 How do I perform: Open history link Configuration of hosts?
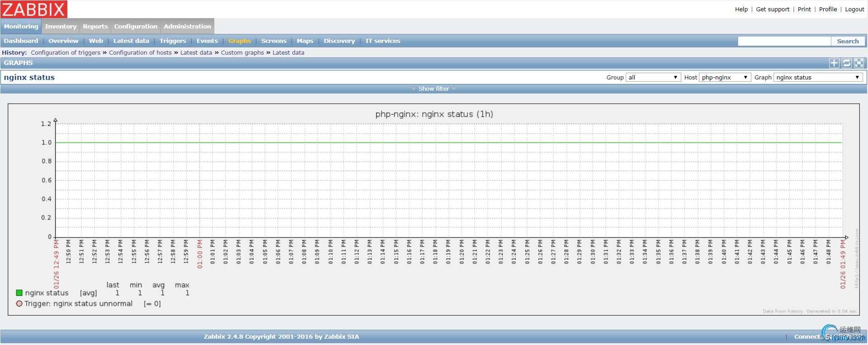tap(140, 53)
